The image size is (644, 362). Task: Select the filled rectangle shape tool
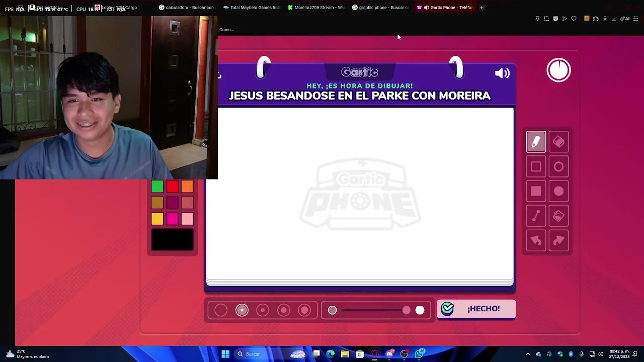(536, 191)
